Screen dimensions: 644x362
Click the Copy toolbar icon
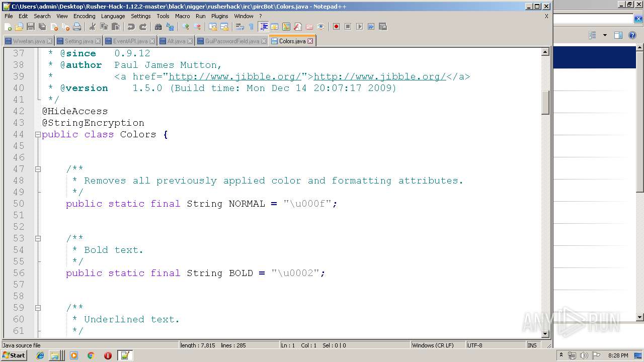[x=104, y=27]
